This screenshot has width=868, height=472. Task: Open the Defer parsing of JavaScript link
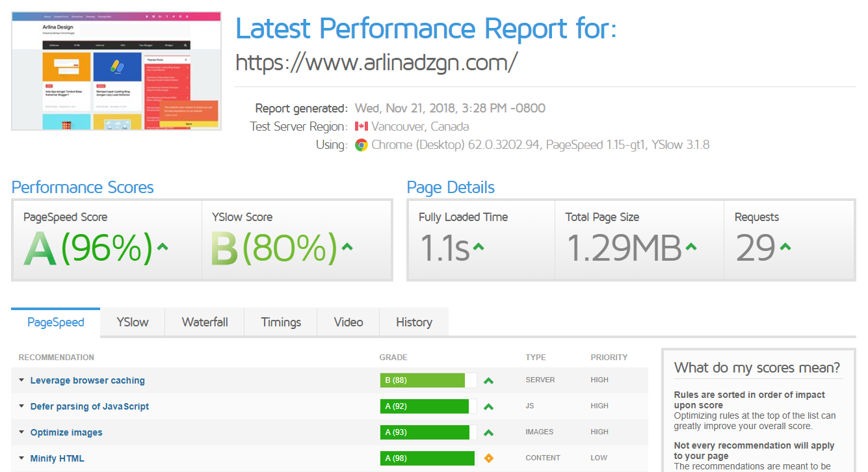tap(90, 406)
